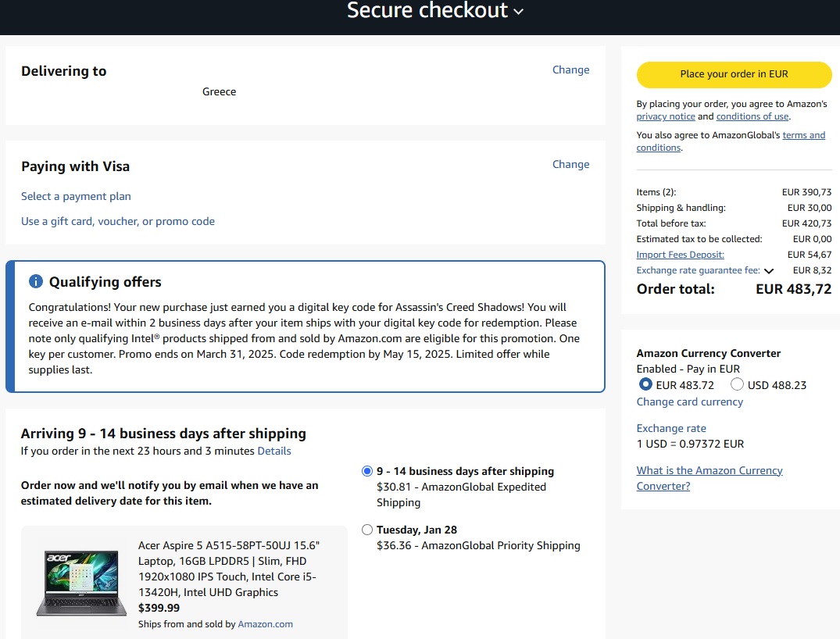Screen dimensions: 840x639
Task: Click the 1 USD = 0.97372 EUR rate text
Action: click(x=690, y=444)
